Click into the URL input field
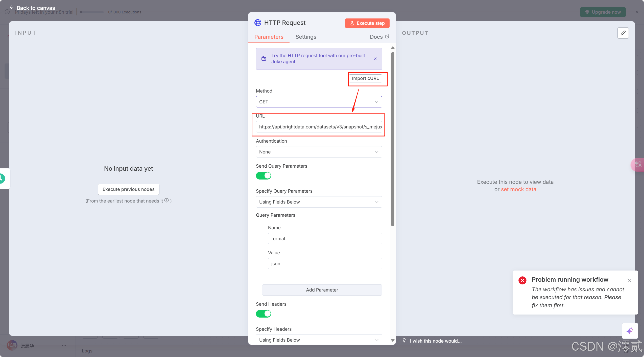Screen dimensions: 644x357 click(319, 127)
